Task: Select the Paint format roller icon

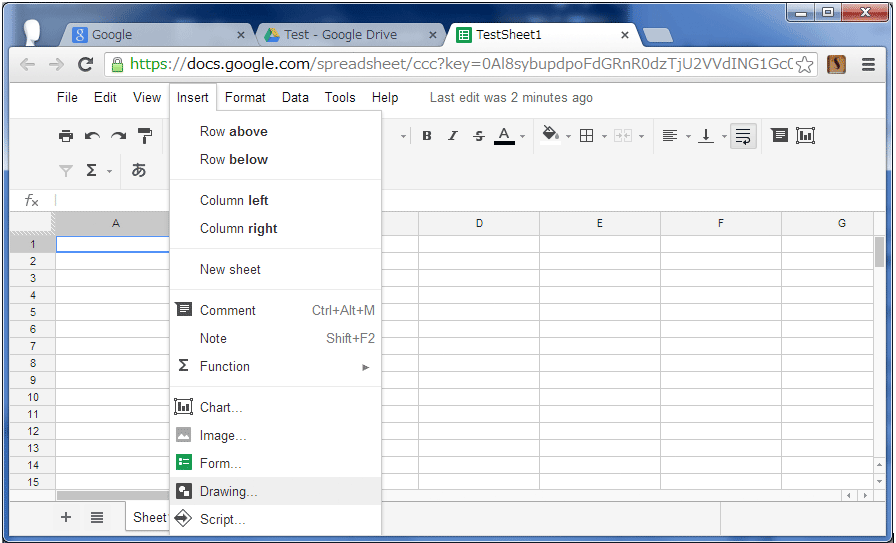Action: [x=145, y=136]
